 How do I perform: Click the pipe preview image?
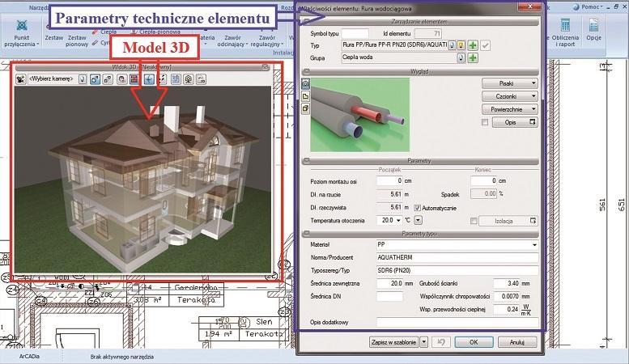point(360,115)
